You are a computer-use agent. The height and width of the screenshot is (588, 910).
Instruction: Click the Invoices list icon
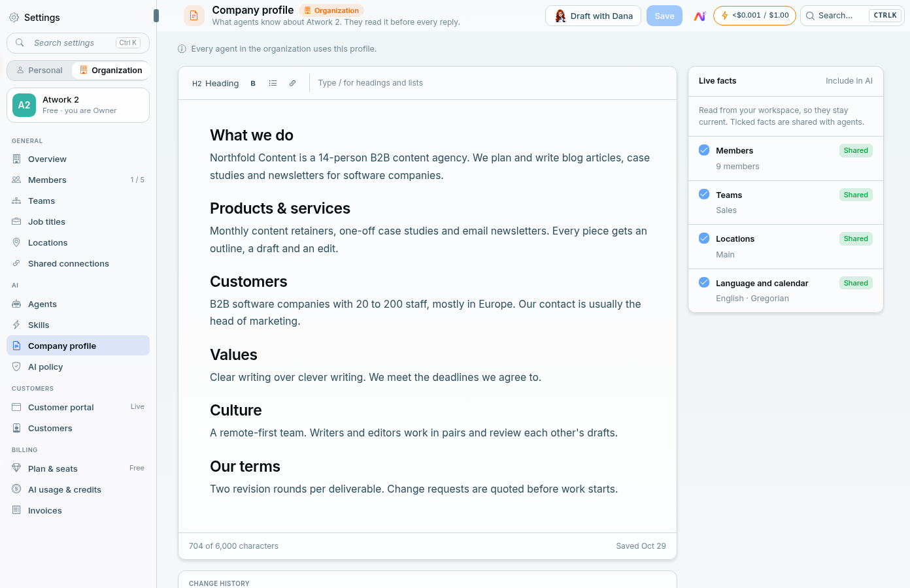pos(16,510)
